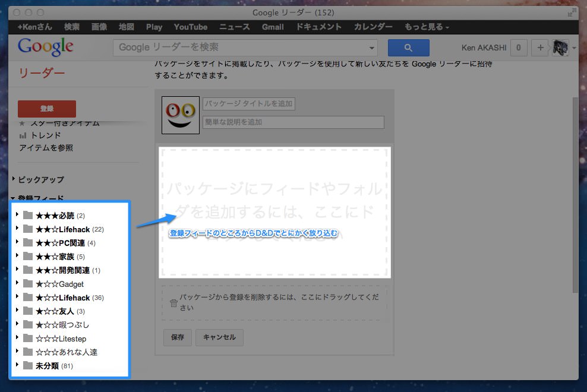Screen dimensions: 587x392
Task: Click the folder icon for 未分類
Action: [28, 365]
